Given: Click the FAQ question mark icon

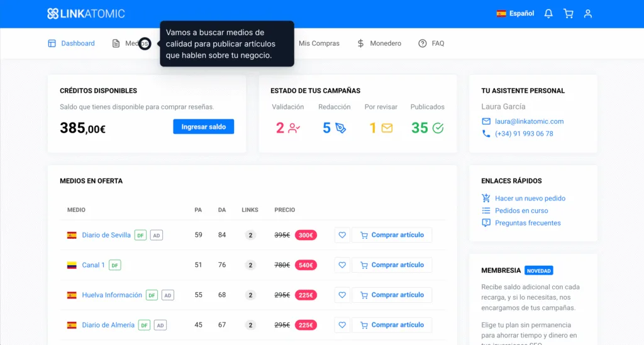Looking at the screenshot, I should 422,43.
